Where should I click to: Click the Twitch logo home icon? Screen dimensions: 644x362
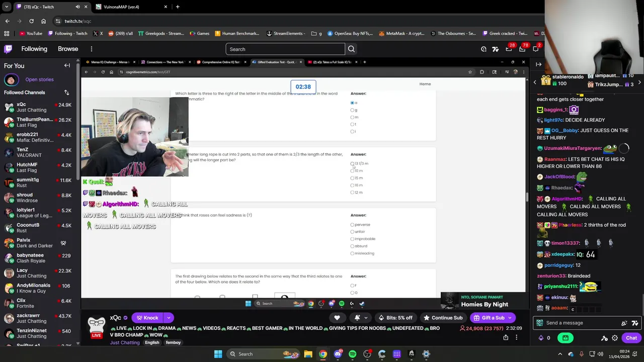(8, 49)
